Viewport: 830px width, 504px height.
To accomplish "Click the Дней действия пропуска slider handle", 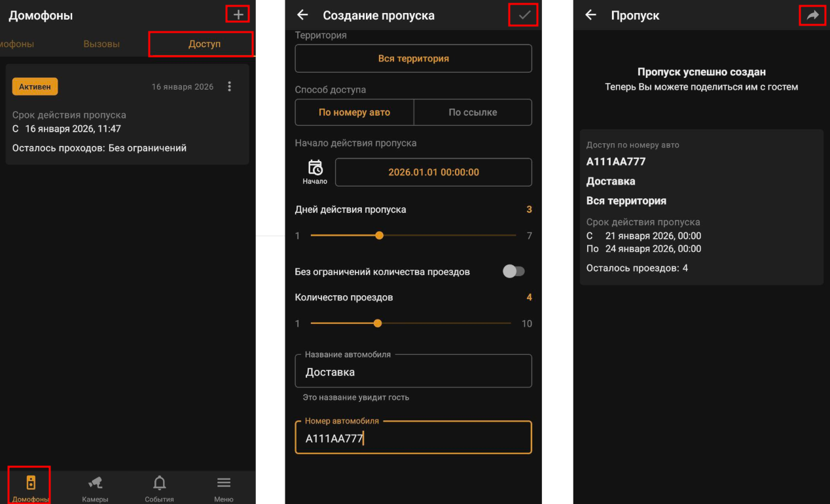I will click(x=379, y=236).
